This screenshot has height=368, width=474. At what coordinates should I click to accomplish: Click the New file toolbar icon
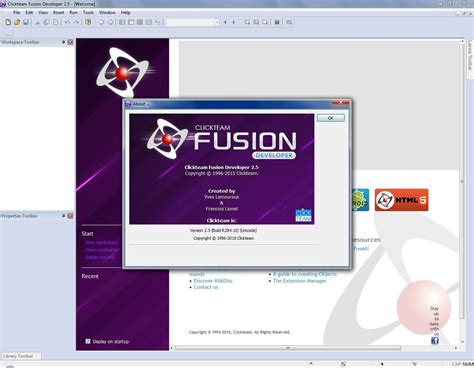8,22
